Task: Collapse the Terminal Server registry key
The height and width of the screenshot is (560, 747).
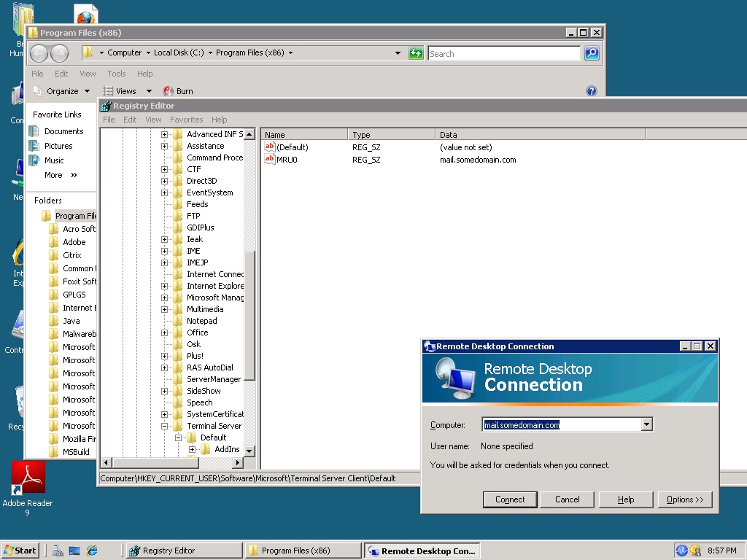Action: pos(165,426)
